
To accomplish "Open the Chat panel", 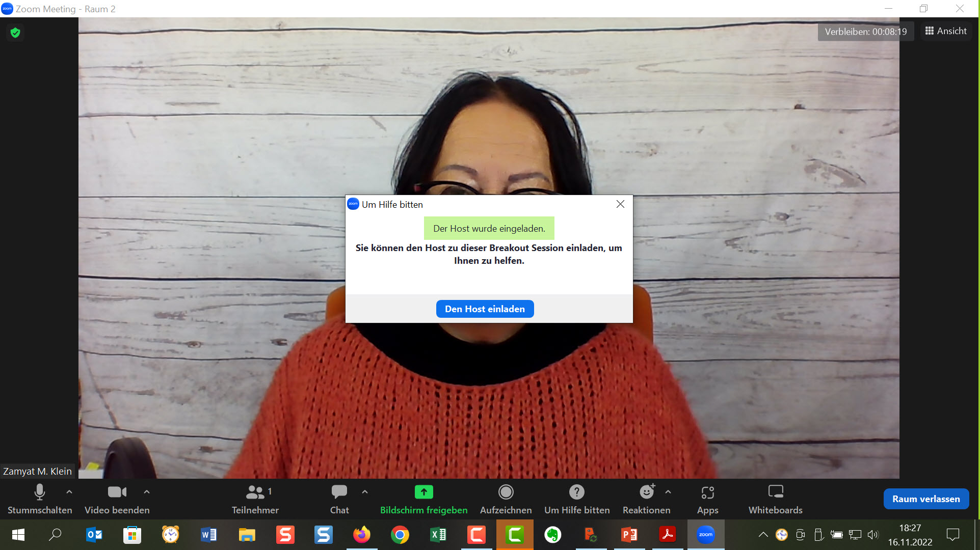I will 339,498.
